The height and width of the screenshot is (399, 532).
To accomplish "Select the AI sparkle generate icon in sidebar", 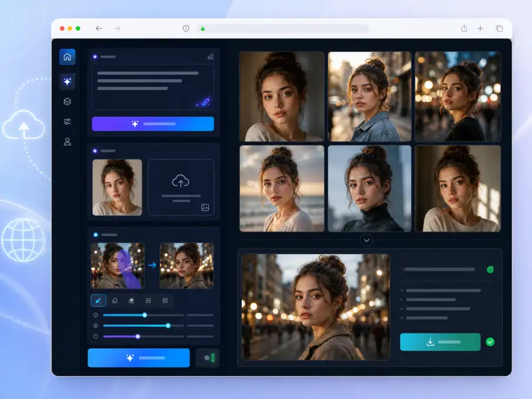I will pos(67,82).
